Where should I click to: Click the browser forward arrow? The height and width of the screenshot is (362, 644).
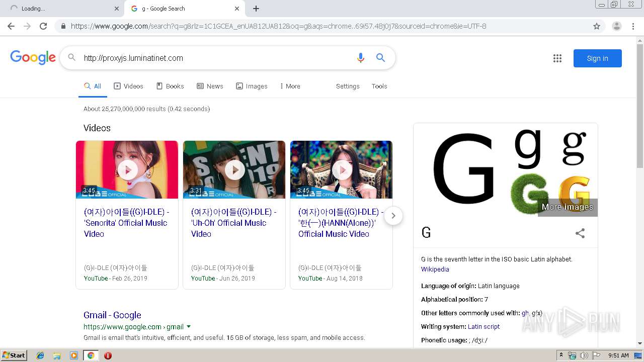coord(27,26)
